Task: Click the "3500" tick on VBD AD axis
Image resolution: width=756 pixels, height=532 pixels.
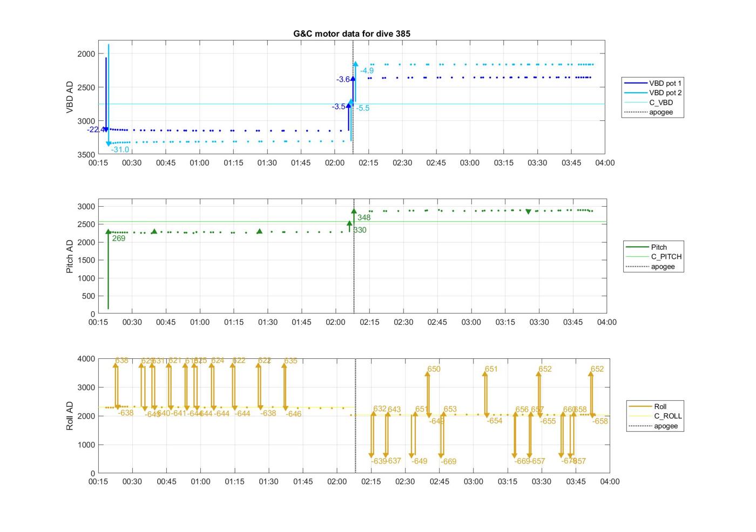Action: [86, 155]
